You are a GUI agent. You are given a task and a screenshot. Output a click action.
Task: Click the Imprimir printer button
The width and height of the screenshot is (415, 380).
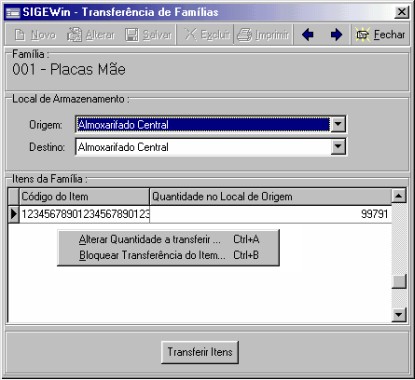[263, 34]
